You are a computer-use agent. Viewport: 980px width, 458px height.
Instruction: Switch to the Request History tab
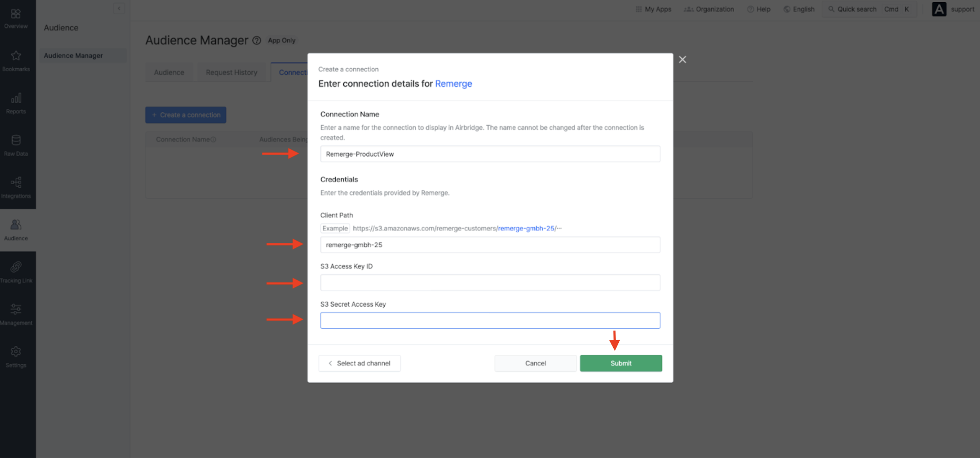point(232,72)
